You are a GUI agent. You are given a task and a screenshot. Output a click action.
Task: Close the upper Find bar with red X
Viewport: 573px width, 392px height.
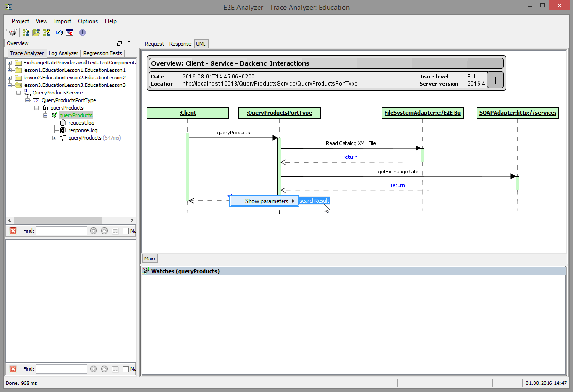13,231
